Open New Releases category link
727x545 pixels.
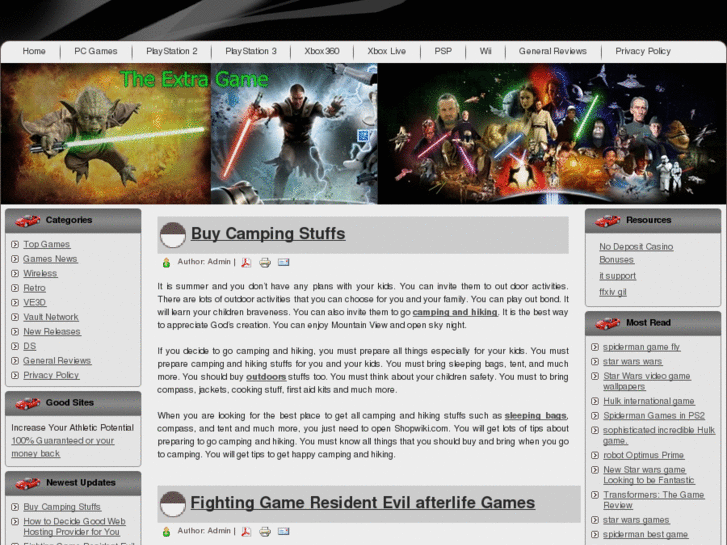[x=52, y=332]
